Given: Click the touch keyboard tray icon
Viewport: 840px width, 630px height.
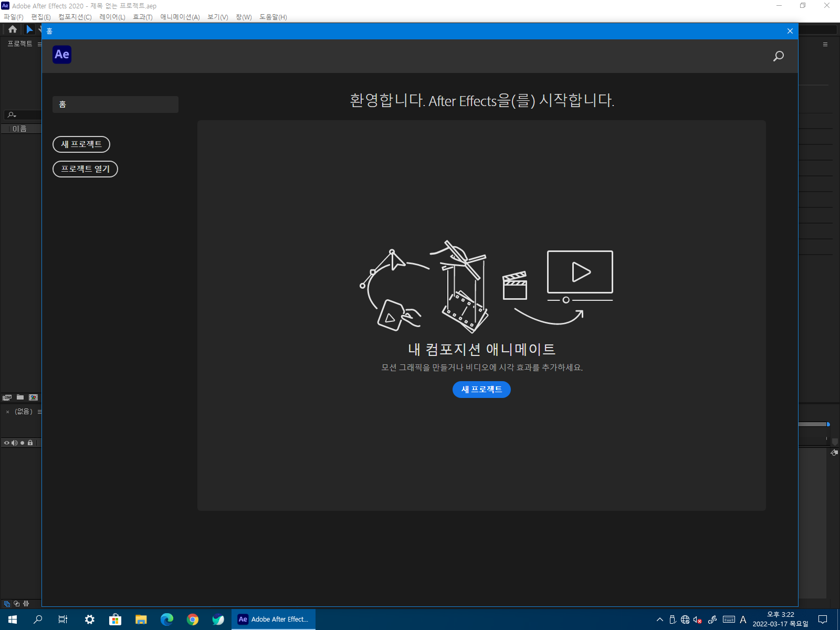Looking at the screenshot, I should [x=729, y=619].
